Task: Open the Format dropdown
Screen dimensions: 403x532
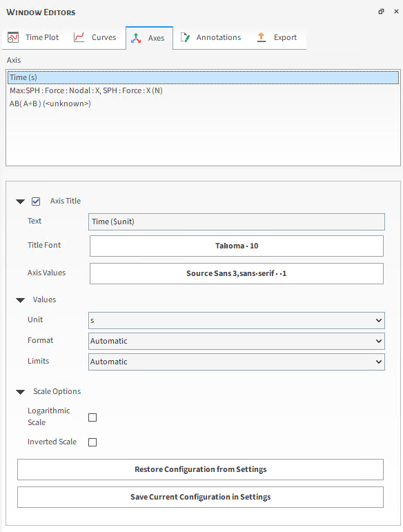Action: pyautogui.click(x=237, y=341)
